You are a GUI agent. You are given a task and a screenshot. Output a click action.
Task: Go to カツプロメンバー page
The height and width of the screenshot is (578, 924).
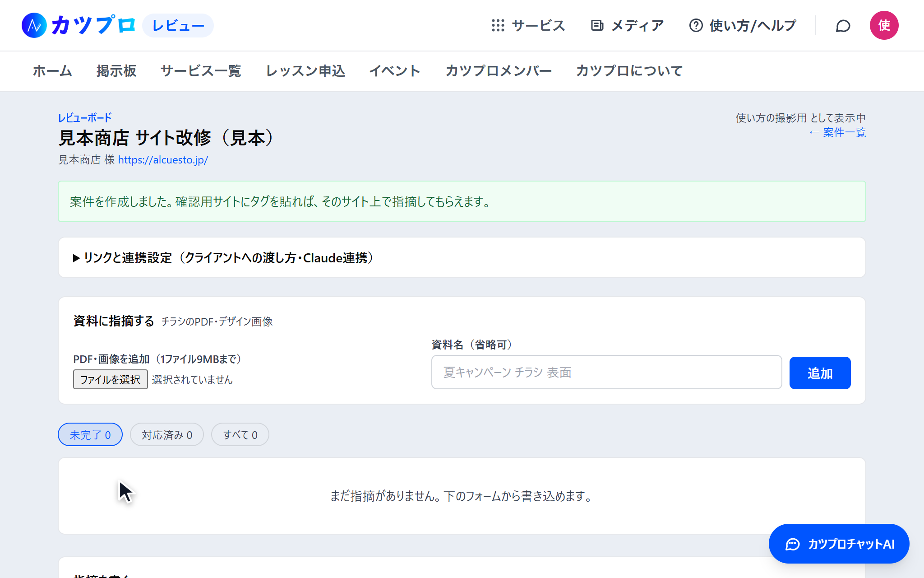click(499, 71)
